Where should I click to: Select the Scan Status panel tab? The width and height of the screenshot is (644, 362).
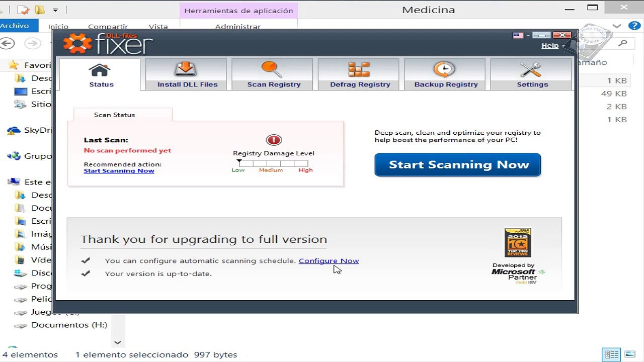click(x=123, y=115)
